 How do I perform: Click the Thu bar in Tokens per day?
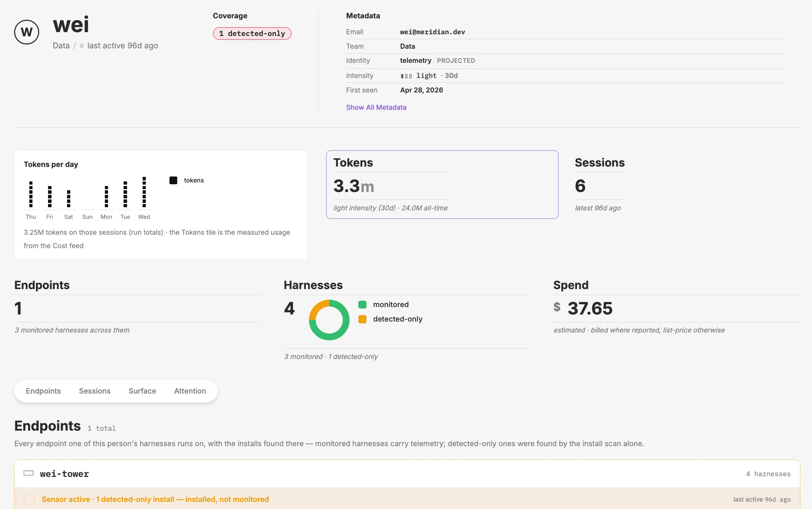(31, 194)
